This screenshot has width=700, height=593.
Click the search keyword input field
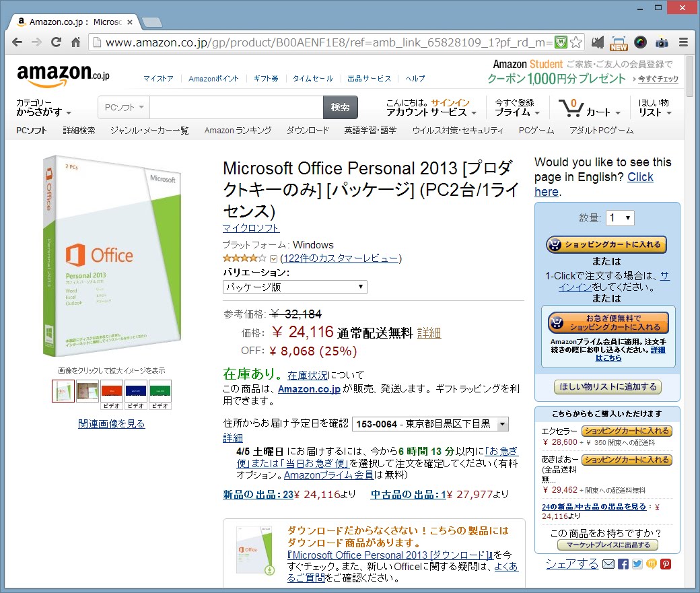[x=236, y=108]
